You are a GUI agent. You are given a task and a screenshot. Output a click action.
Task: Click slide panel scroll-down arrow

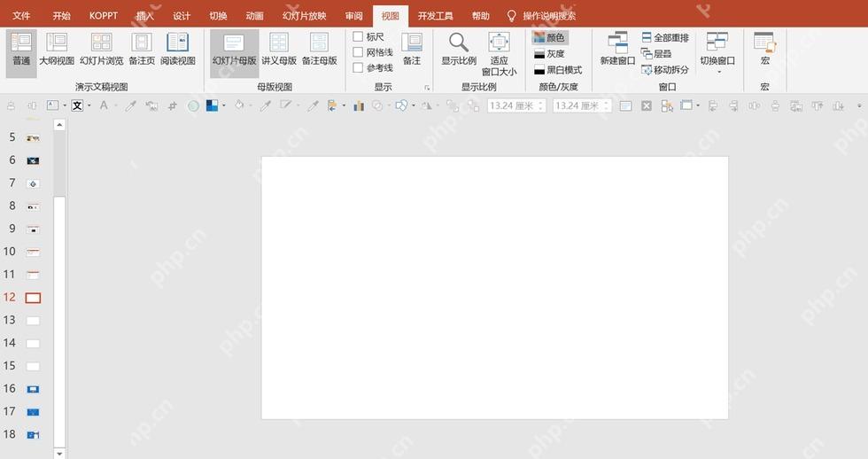click(x=59, y=454)
